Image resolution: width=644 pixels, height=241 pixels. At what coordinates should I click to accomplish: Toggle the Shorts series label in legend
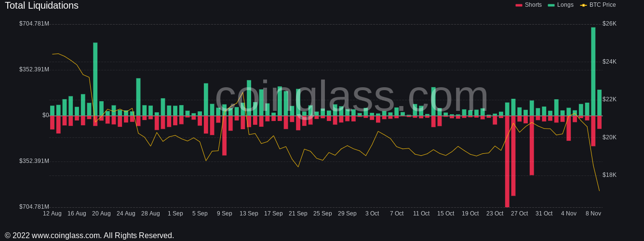533,5
